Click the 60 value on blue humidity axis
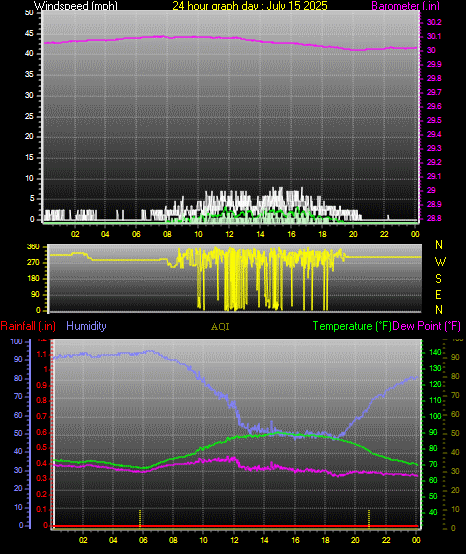This screenshot has width=466, height=554. [x=18, y=415]
